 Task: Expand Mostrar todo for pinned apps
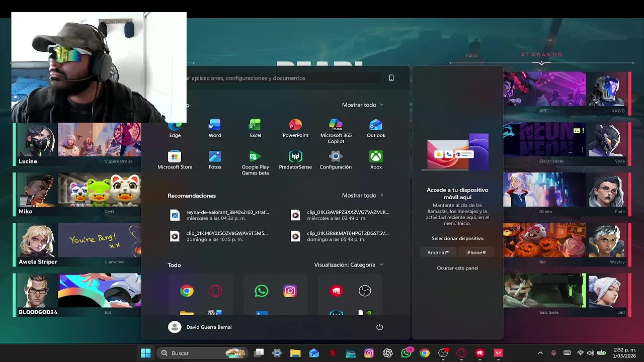pyautogui.click(x=363, y=105)
